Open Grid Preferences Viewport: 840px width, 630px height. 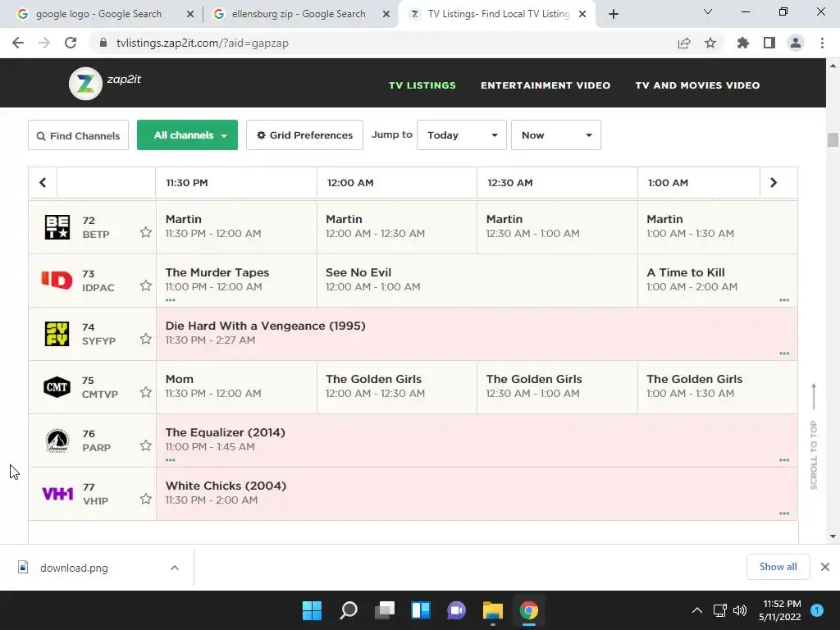(x=305, y=135)
